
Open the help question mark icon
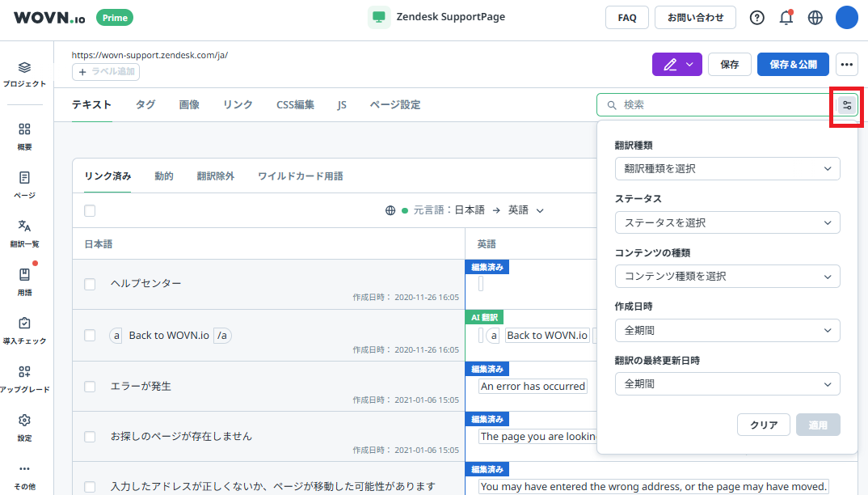point(757,18)
